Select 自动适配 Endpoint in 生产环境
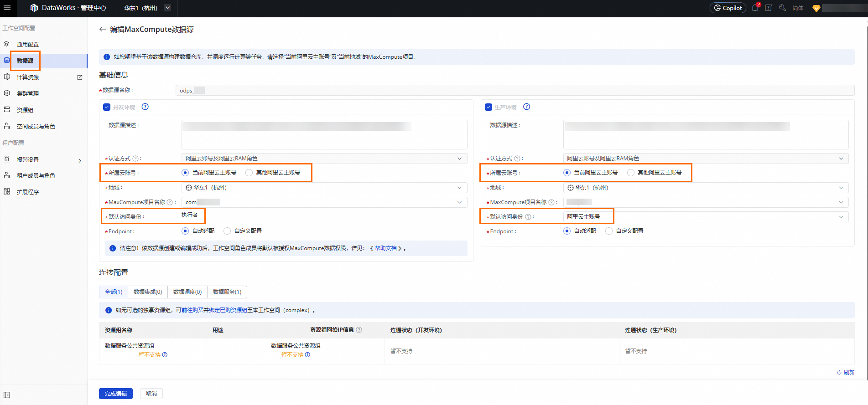The height and width of the screenshot is (405, 868). (567, 231)
